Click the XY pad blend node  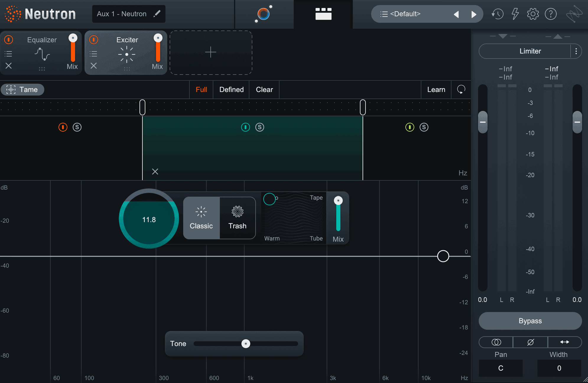(x=269, y=199)
